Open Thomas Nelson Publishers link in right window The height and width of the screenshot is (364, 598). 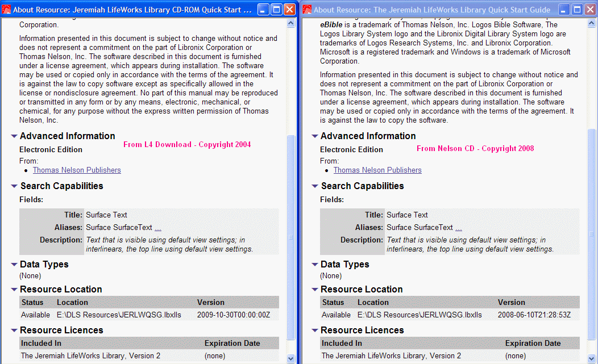[377, 170]
